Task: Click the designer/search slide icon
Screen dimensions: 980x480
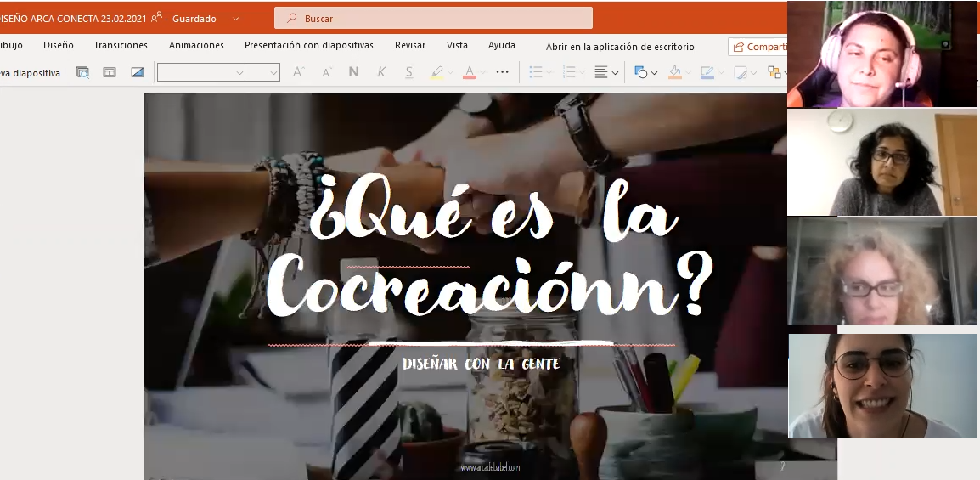Action: click(x=82, y=72)
